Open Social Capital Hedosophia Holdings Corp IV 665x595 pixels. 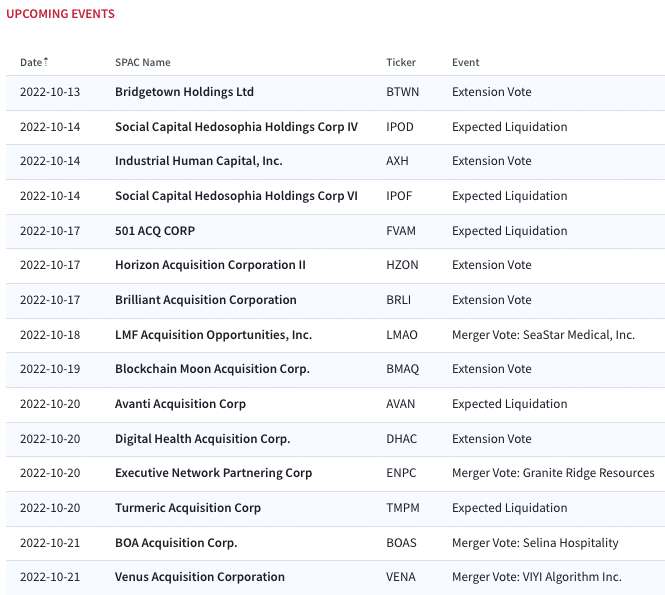tap(236, 127)
